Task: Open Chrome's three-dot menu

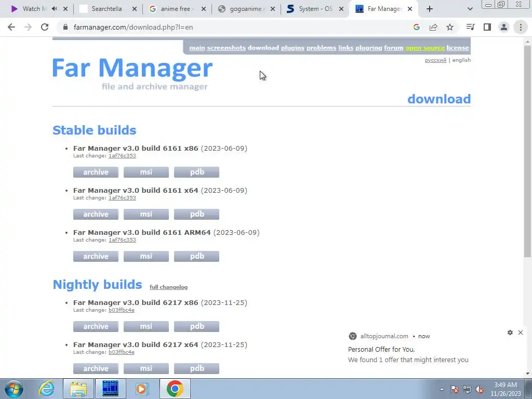Action: click(521, 27)
